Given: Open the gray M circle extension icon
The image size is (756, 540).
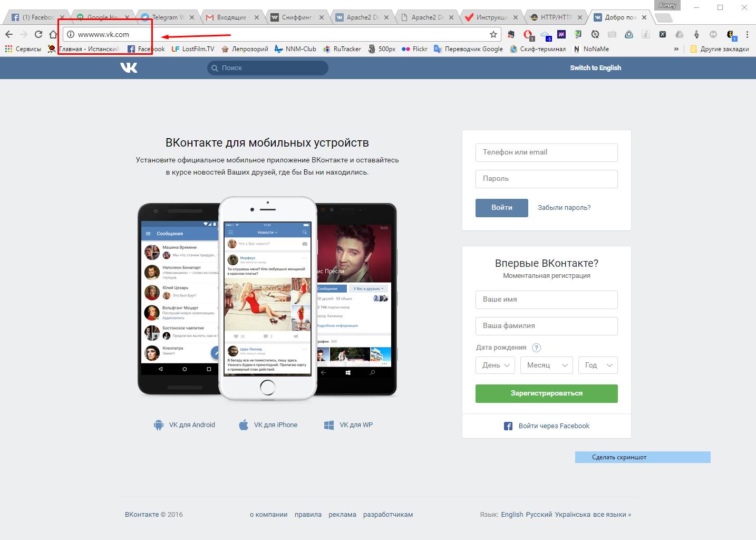Looking at the screenshot, I should [x=713, y=34].
